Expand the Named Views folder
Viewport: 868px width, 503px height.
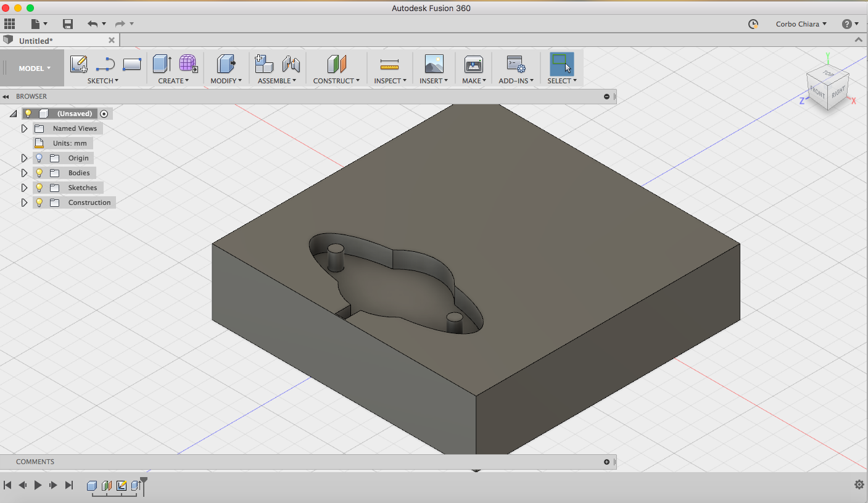click(25, 128)
